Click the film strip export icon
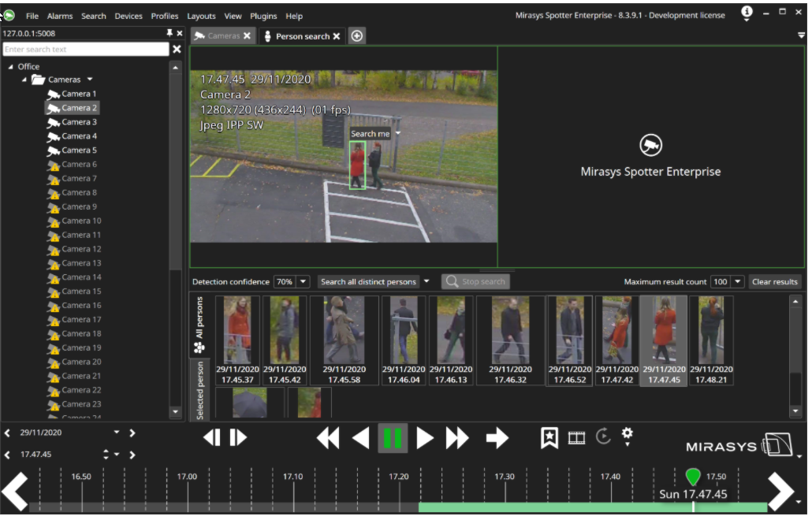The height and width of the screenshot is (520, 812). (x=577, y=437)
